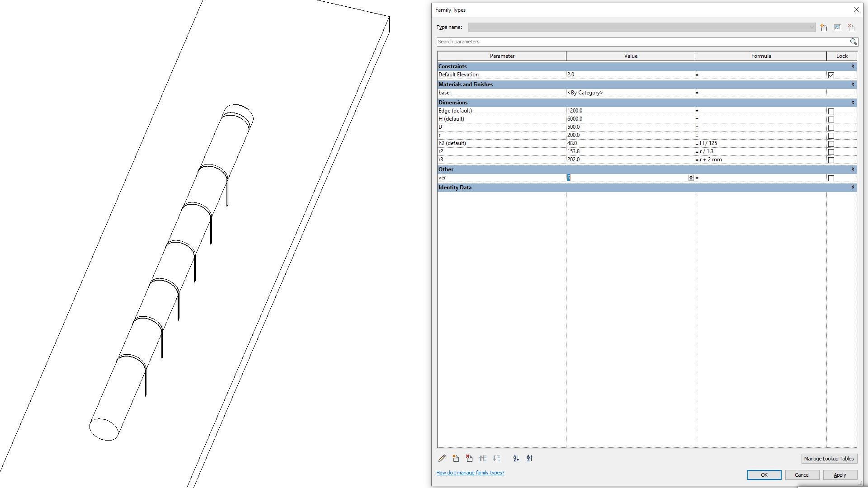Click the Move Parameter Up icon
Image resolution: width=868 pixels, height=488 pixels.
(483, 458)
